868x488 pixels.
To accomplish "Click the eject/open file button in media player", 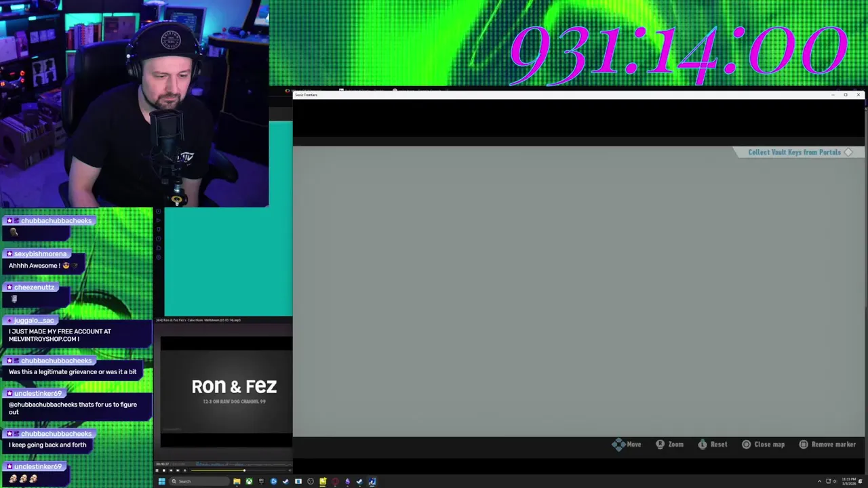I will coord(184,470).
